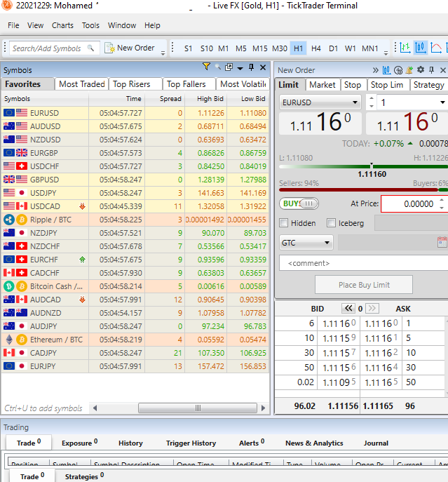This screenshot has height=482, width=448.
Task: Click the search icon in Search/Add Symbols box
Action: click(x=90, y=48)
